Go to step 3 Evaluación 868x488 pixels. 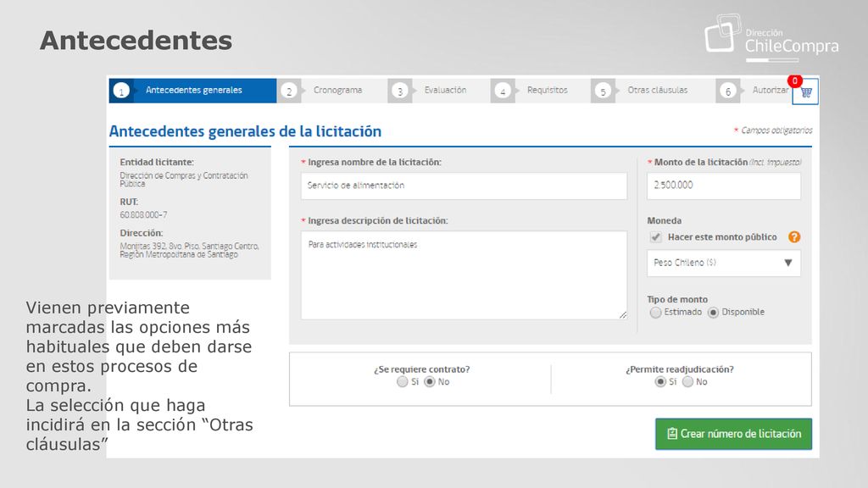[440, 90]
